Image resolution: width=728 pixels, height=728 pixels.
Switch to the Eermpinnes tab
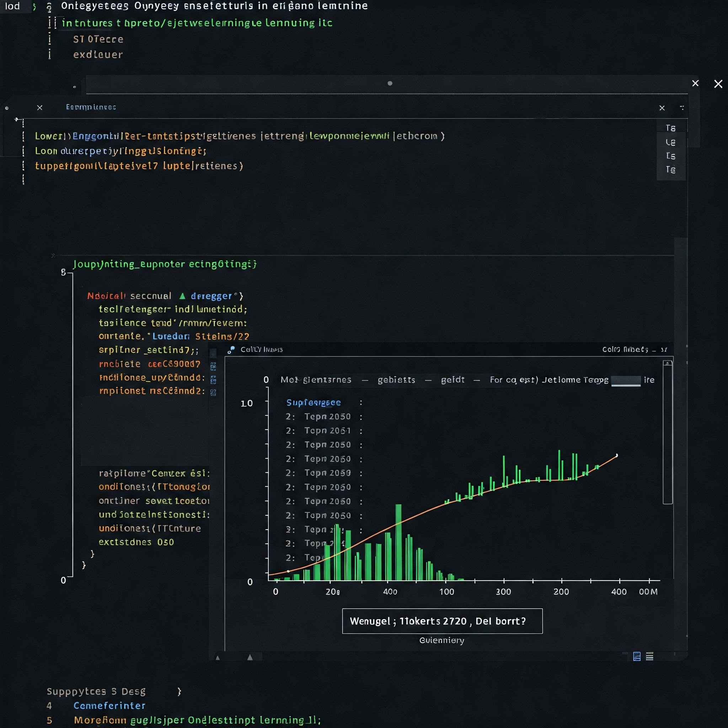coord(91,107)
